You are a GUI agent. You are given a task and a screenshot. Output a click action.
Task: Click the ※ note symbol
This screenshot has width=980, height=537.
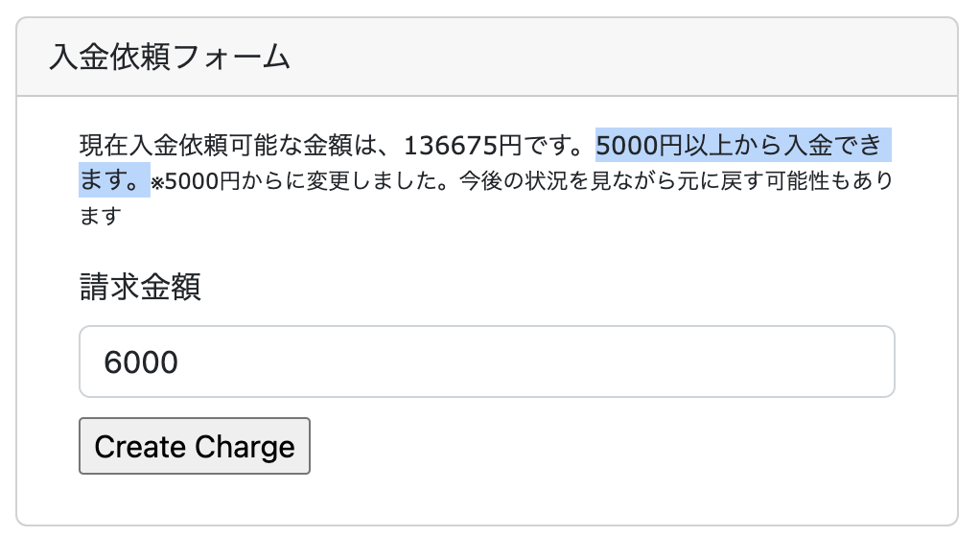click(157, 183)
